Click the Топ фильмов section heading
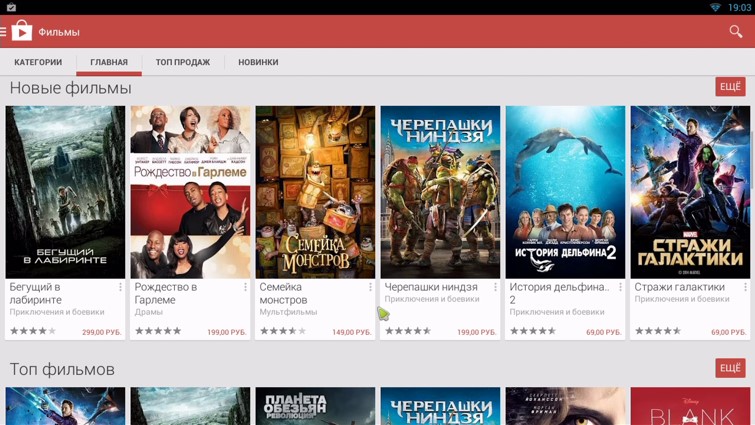The width and height of the screenshot is (755, 425). pyautogui.click(x=62, y=370)
